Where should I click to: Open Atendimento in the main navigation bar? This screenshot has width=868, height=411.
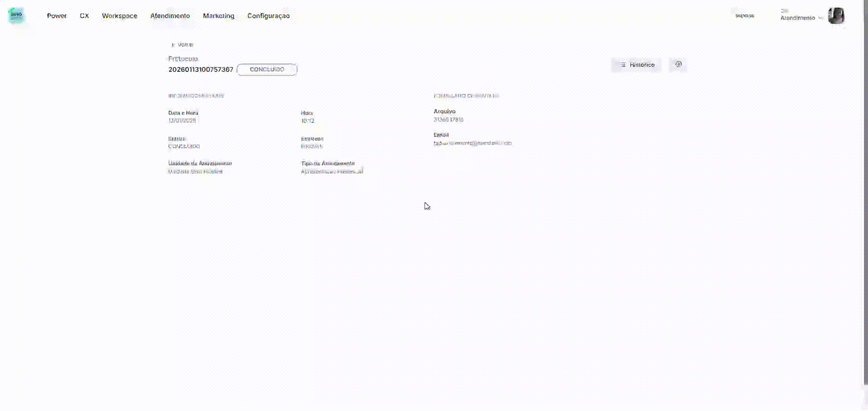170,16
